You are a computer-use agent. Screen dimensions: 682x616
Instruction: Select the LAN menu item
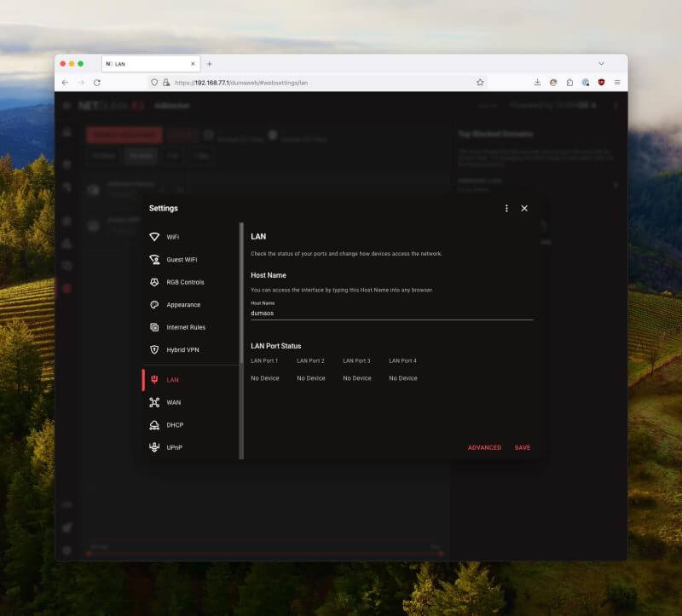click(191, 380)
